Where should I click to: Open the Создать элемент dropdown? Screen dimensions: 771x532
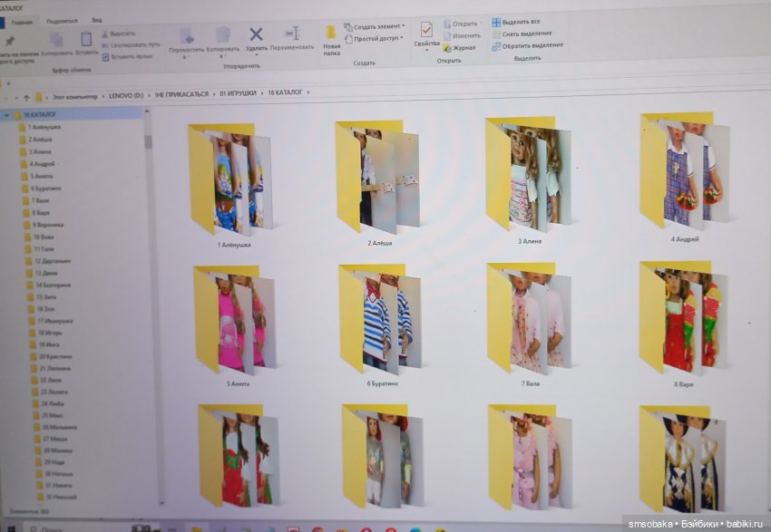[376, 27]
